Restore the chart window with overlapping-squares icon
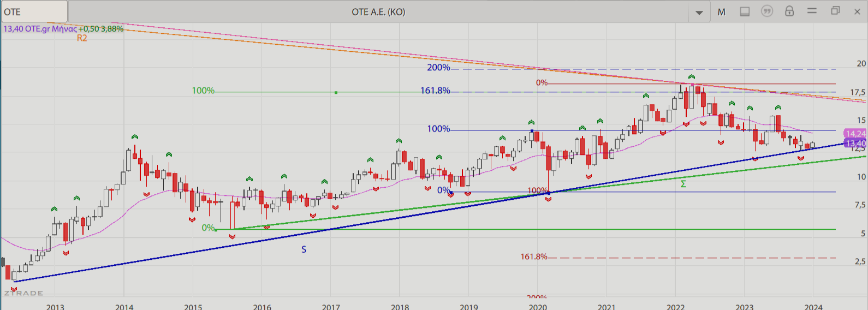This screenshot has width=868, height=310. tap(835, 11)
